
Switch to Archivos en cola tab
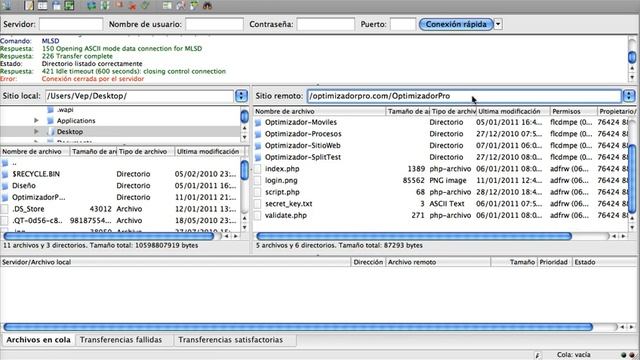coord(38,340)
